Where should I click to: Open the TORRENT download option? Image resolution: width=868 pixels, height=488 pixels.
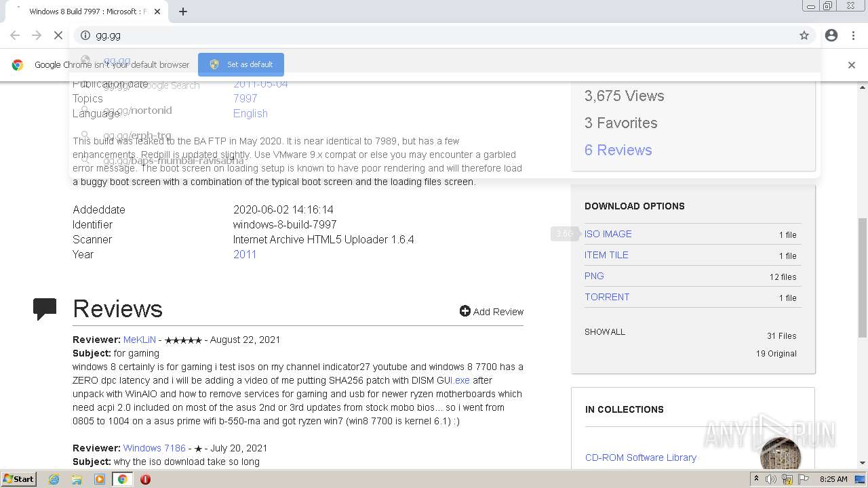pyautogui.click(x=607, y=297)
